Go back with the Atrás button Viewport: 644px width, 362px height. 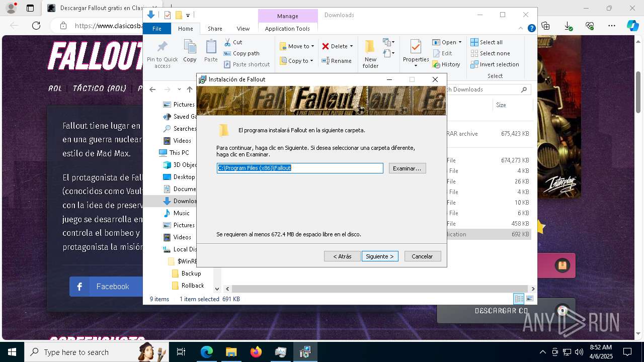[x=342, y=256]
